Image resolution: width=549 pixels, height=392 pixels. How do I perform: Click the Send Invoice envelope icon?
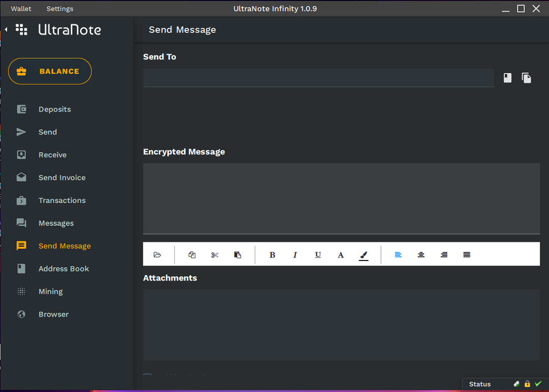click(x=21, y=177)
